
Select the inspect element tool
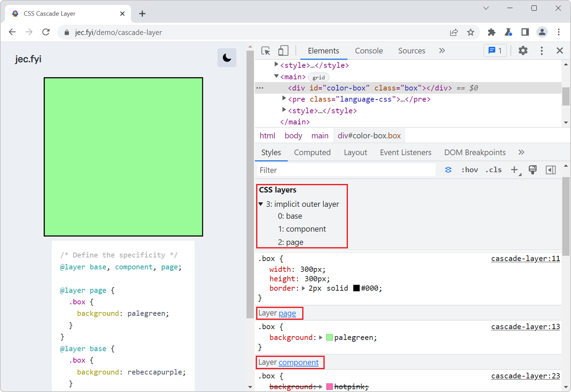(x=266, y=51)
